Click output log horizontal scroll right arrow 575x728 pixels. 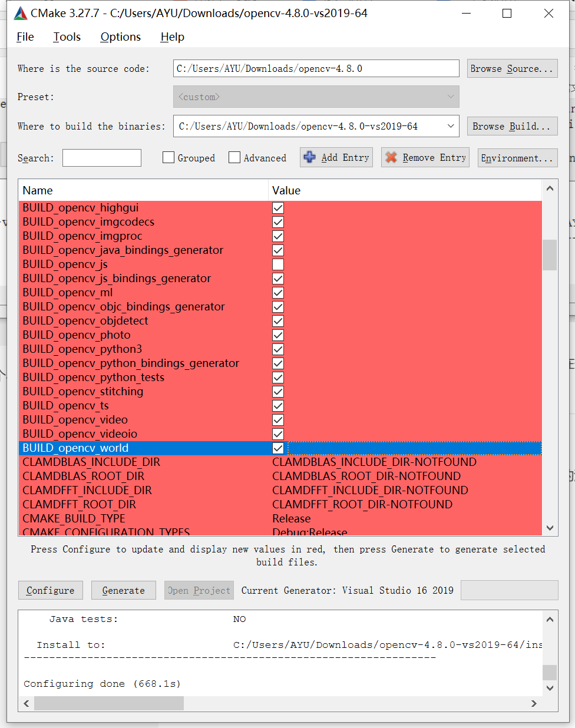coord(534,703)
